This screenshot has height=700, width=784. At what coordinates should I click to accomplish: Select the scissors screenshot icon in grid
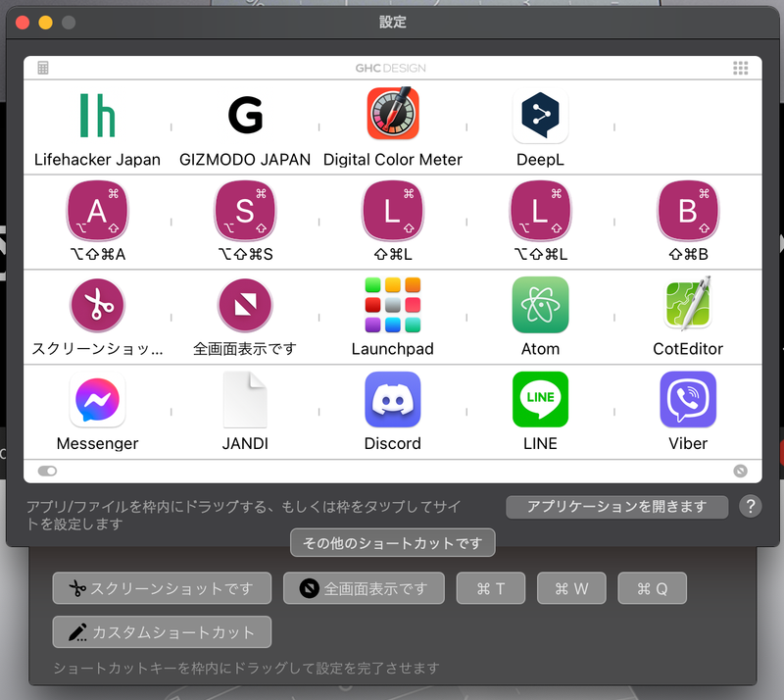pyautogui.click(x=97, y=305)
